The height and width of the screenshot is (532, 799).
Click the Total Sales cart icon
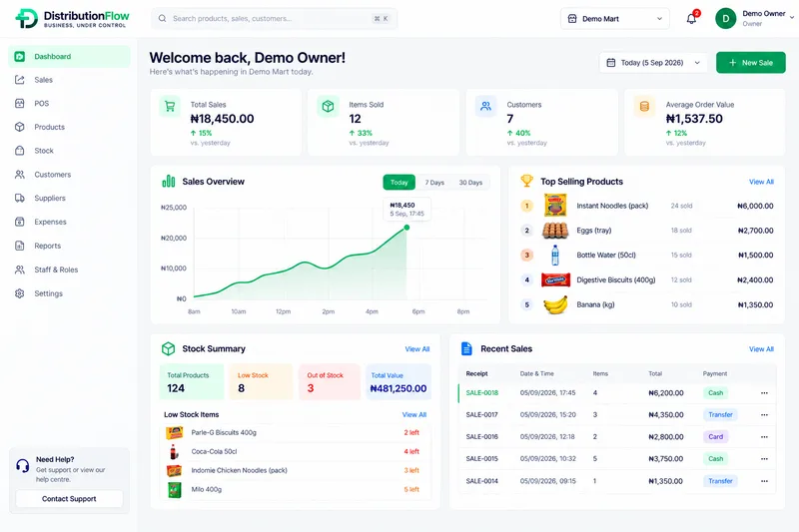(x=170, y=107)
